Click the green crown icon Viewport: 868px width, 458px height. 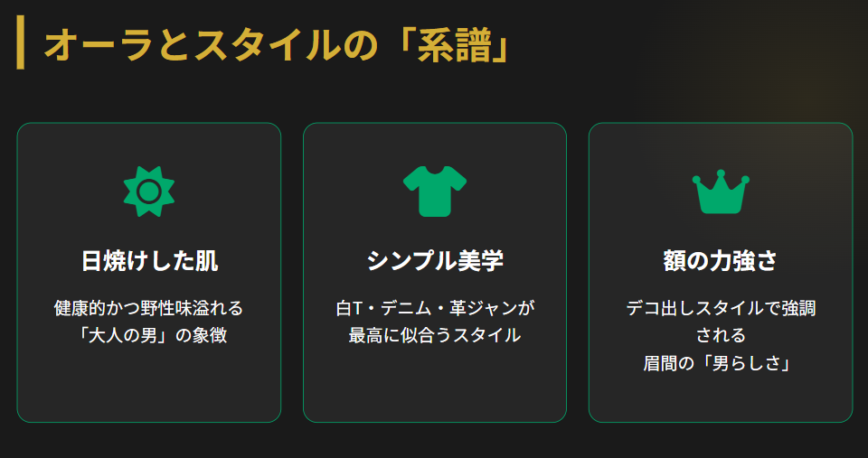pyautogui.click(x=721, y=192)
